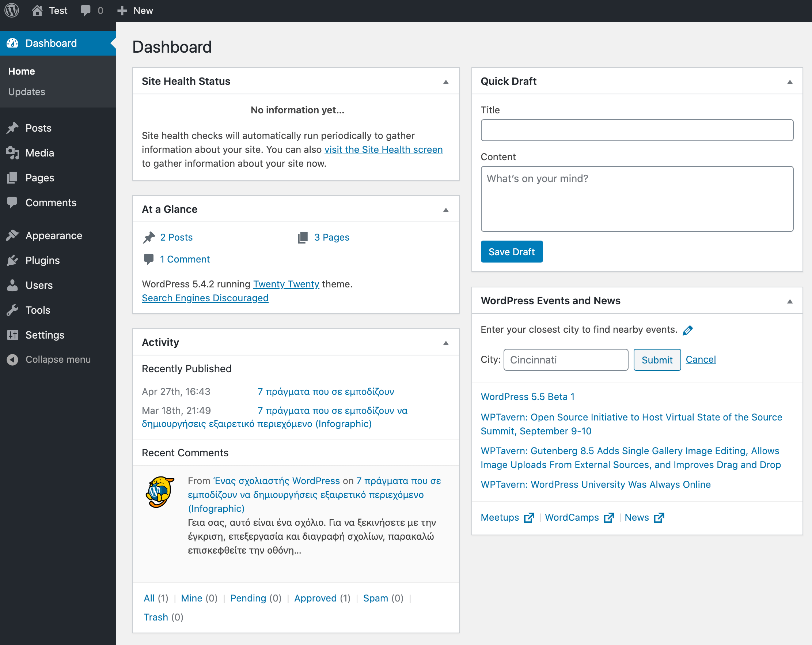This screenshot has width=812, height=645.
Task: Open the 2 Posts count link
Action: [x=176, y=237]
